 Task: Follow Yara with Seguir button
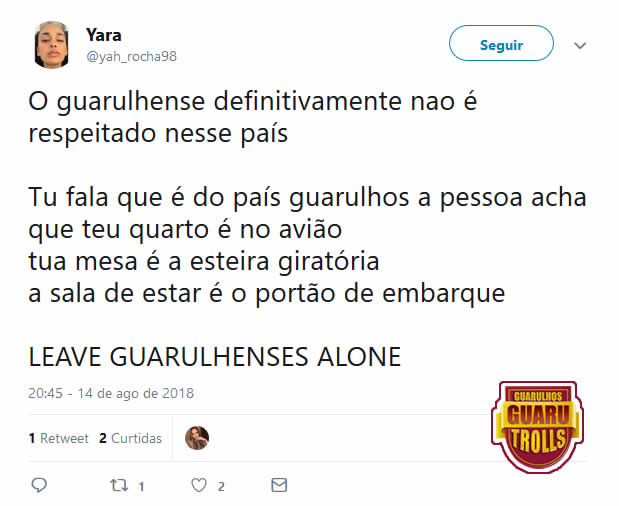tap(501, 43)
